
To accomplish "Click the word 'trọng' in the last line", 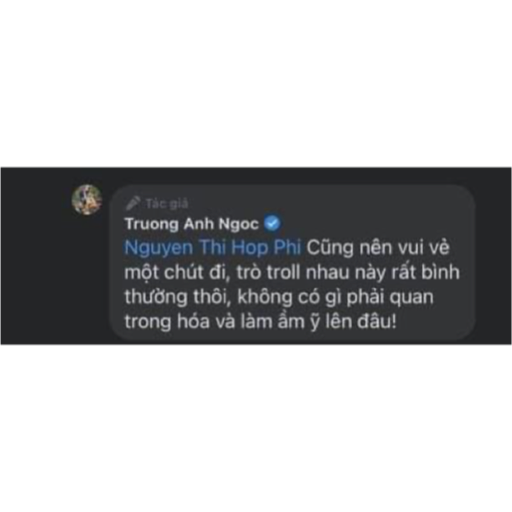I will pos(148,322).
